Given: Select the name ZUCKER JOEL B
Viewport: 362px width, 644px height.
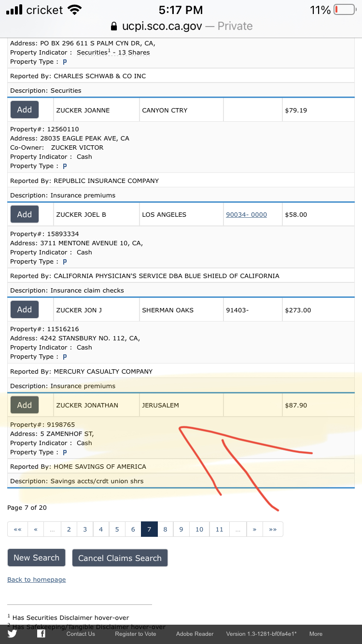Looking at the screenshot, I should [x=81, y=215].
